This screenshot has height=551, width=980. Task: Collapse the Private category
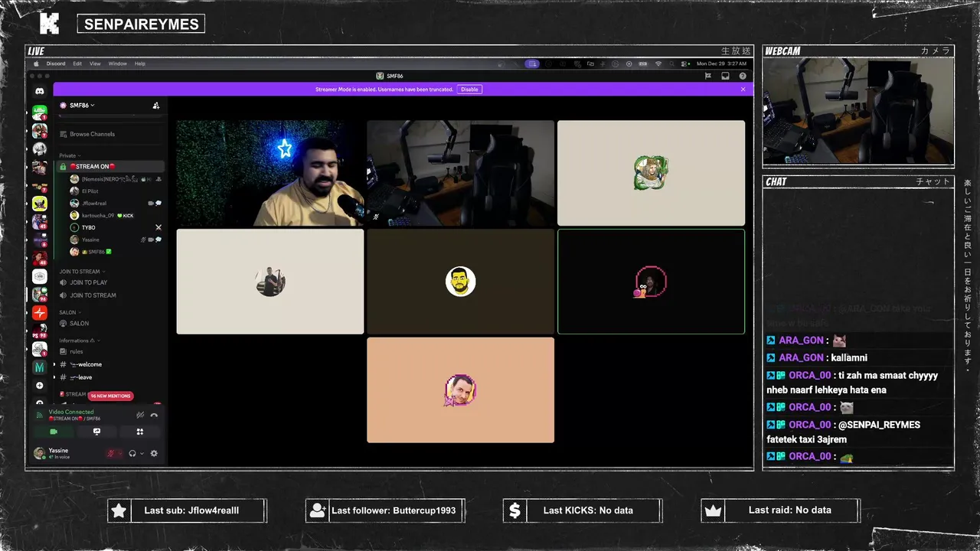point(69,155)
